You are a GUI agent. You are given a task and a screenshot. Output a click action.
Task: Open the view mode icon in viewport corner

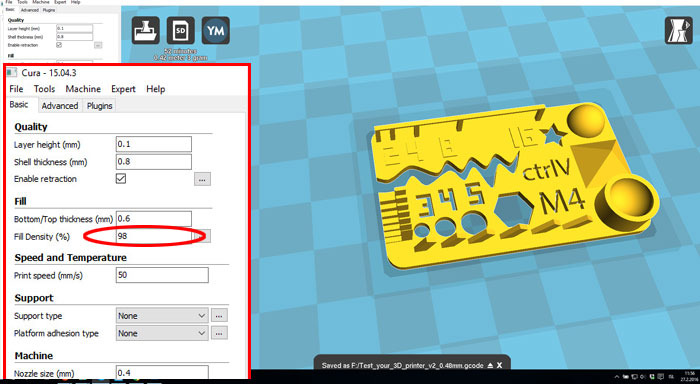(679, 30)
